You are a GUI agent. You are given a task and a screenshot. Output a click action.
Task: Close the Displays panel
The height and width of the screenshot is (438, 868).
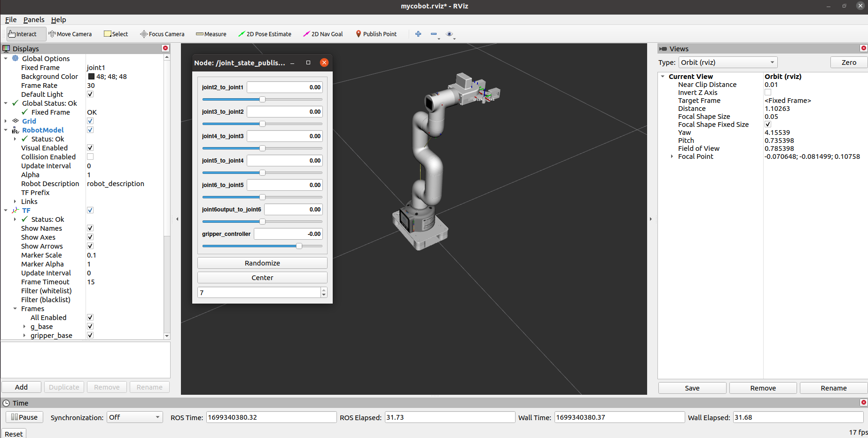click(x=165, y=48)
